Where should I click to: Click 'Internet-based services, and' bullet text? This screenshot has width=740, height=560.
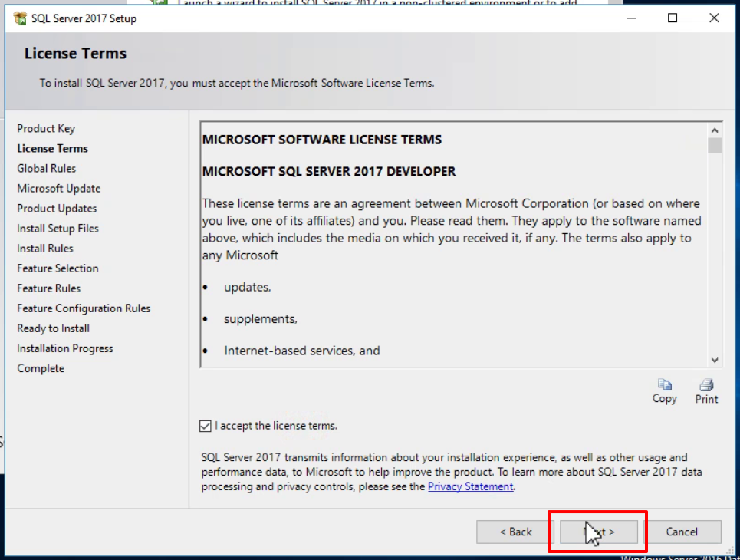302,351
